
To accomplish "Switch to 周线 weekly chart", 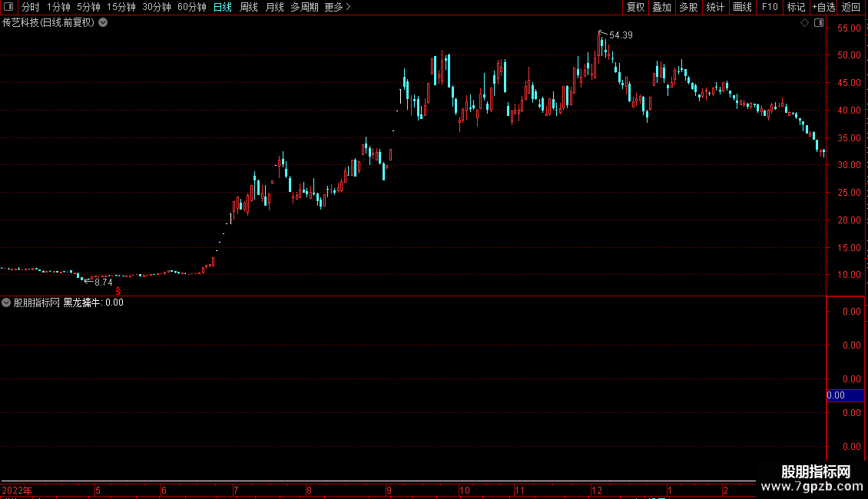I will pyautogui.click(x=249, y=7).
